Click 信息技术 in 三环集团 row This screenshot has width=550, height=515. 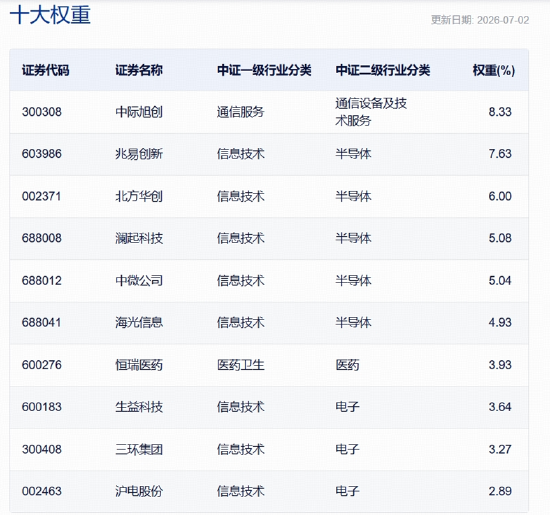[241, 449]
